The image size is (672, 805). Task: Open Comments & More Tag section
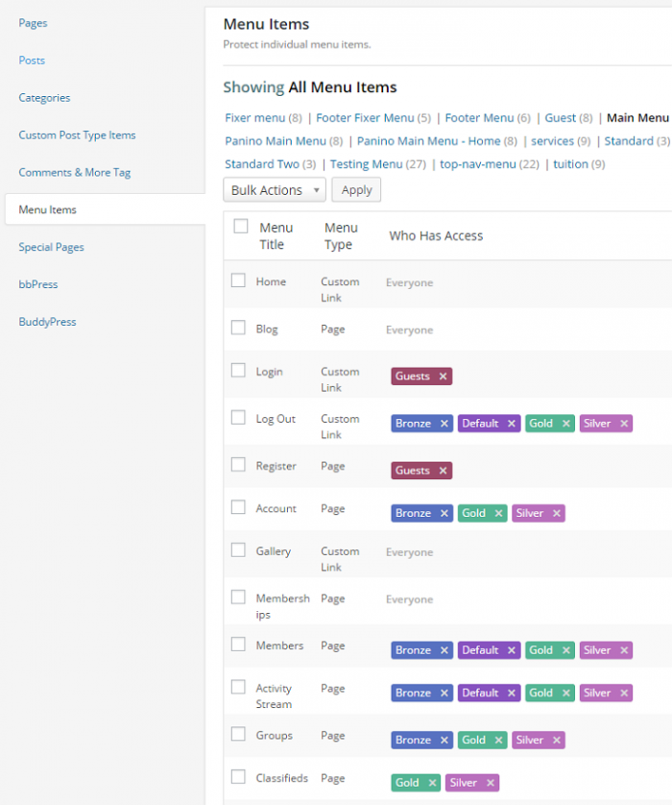click(74, 173)
